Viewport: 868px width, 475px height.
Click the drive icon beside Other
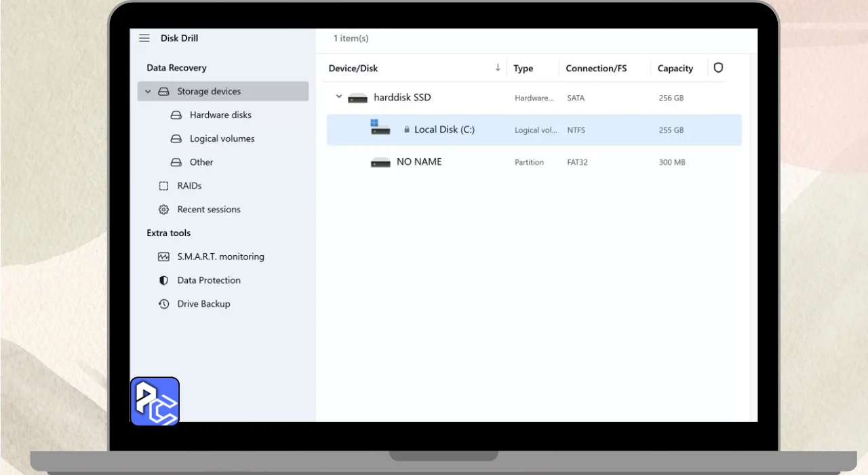(x=176, y=163)
